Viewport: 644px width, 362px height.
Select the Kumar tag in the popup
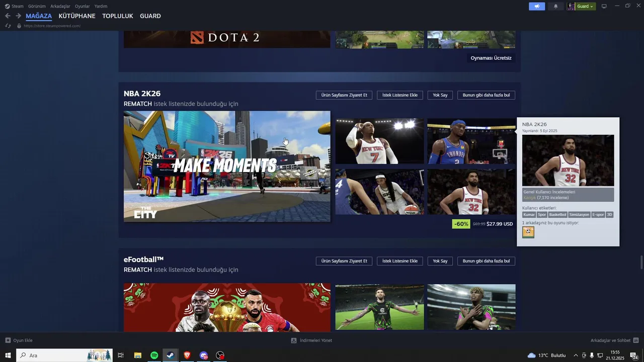tap(529, 215)
